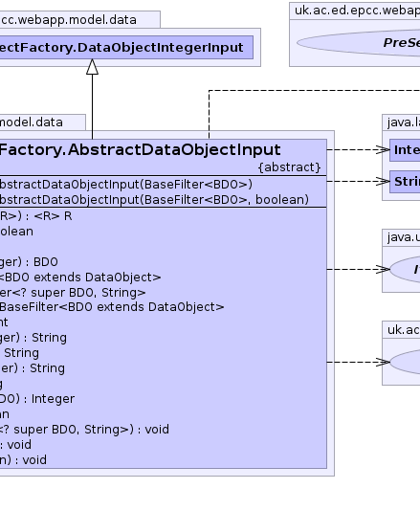This screenshot has height=511, width=420.
Task: Click the uk.ac package interface ellipse
Action: (405, 362)
